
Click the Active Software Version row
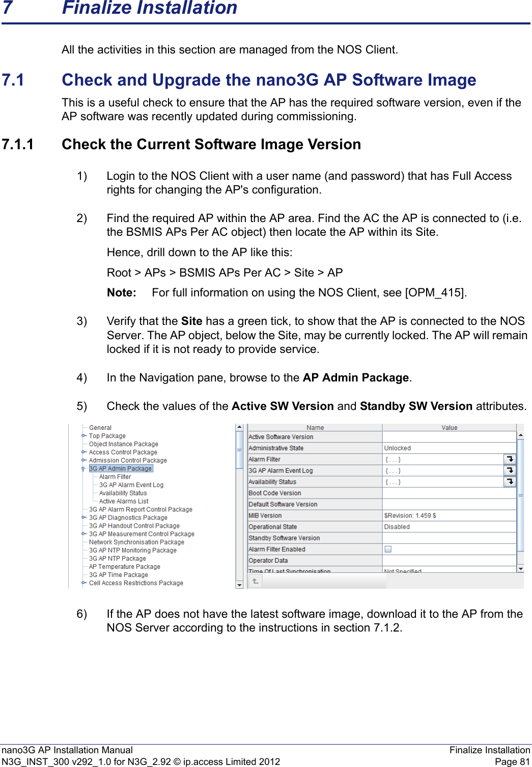[x=382, y=437]
